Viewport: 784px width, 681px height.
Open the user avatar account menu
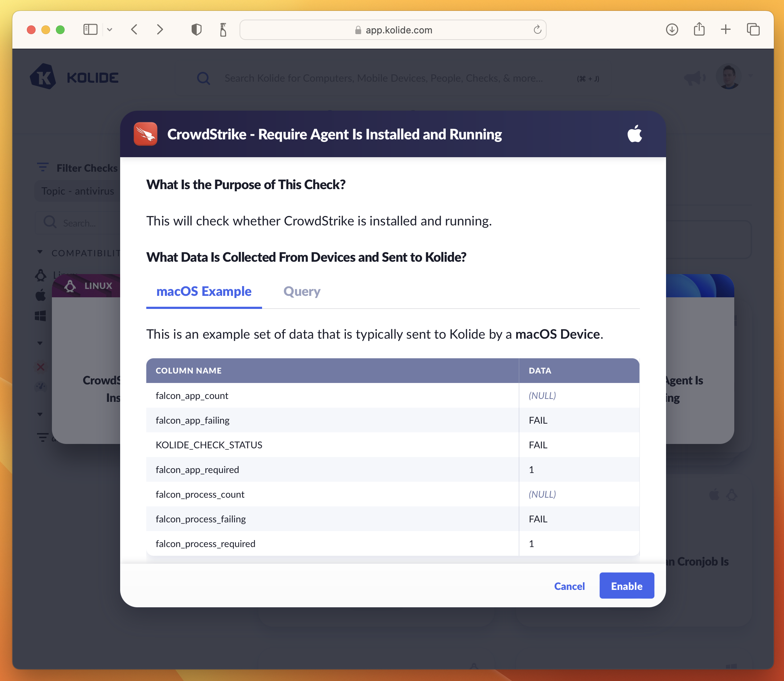tap(728, 77)
